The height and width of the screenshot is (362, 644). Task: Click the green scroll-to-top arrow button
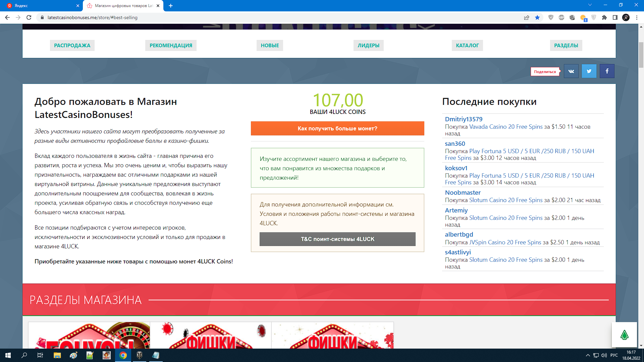point(624,335)
